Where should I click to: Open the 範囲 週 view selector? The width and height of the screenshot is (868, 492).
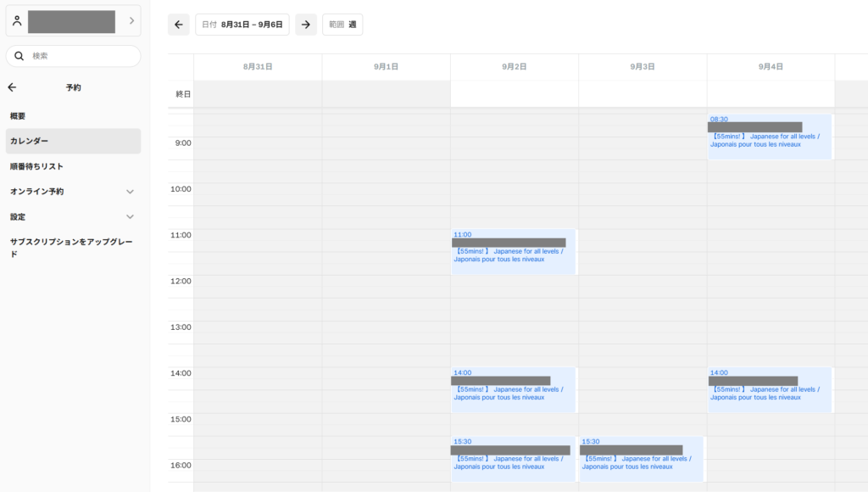(x=342, y=25)
